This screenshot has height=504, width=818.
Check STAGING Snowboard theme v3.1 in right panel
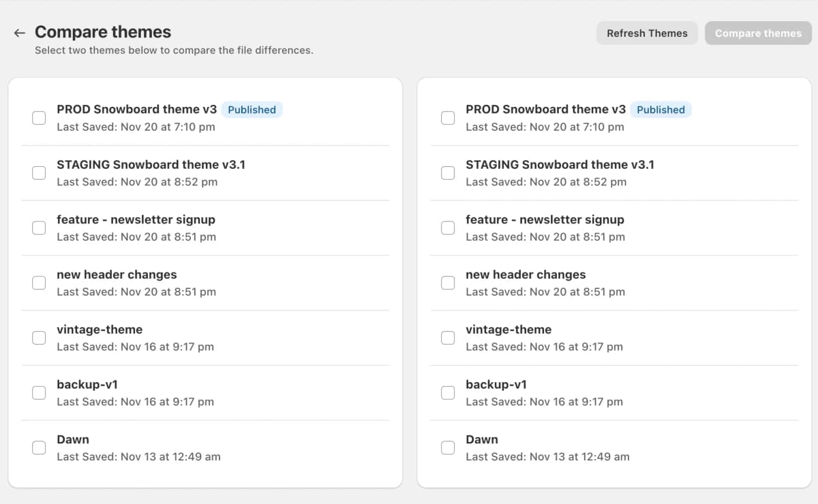coord(448,172)
